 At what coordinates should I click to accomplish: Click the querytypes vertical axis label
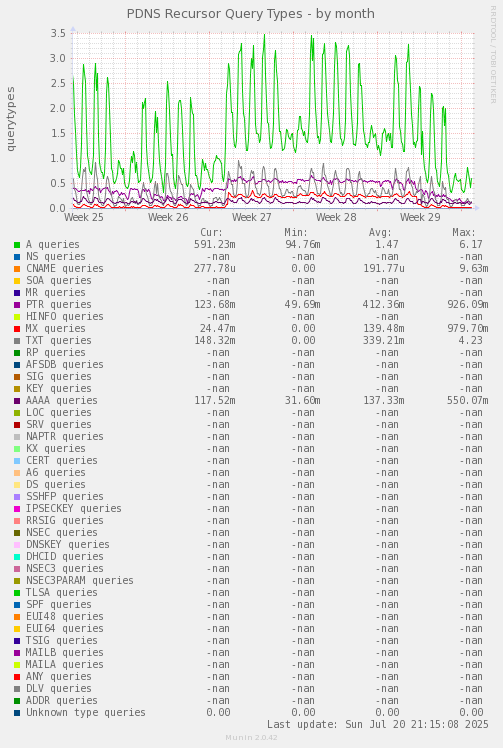tap(10, 119)
